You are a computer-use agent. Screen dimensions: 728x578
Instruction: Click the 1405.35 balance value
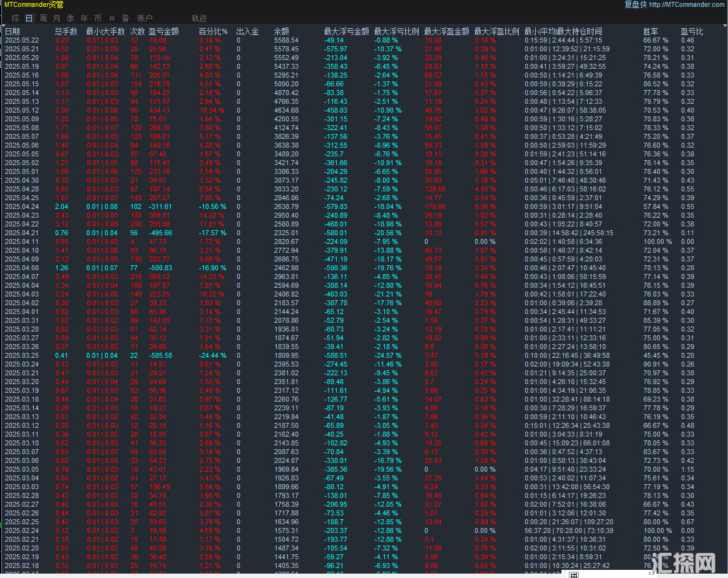(x=286, y=565)
